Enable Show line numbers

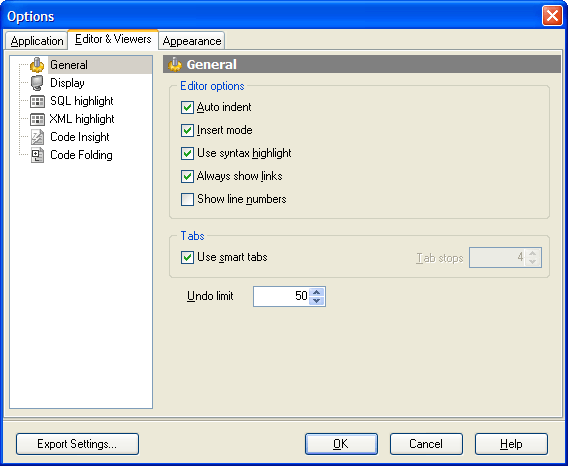[187, 199]
